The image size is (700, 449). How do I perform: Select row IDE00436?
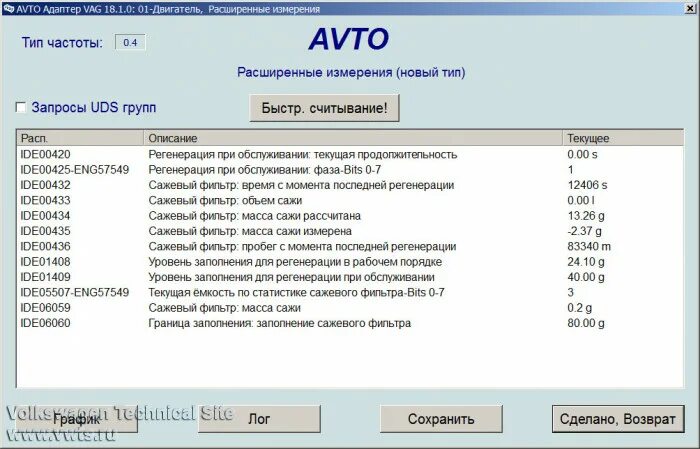(x=350, y=246)
